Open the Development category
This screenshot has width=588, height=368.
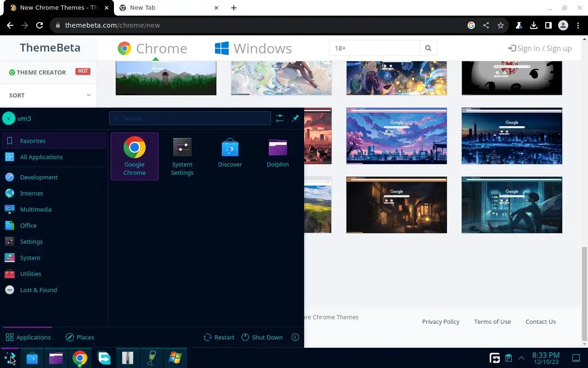[54, 177]
